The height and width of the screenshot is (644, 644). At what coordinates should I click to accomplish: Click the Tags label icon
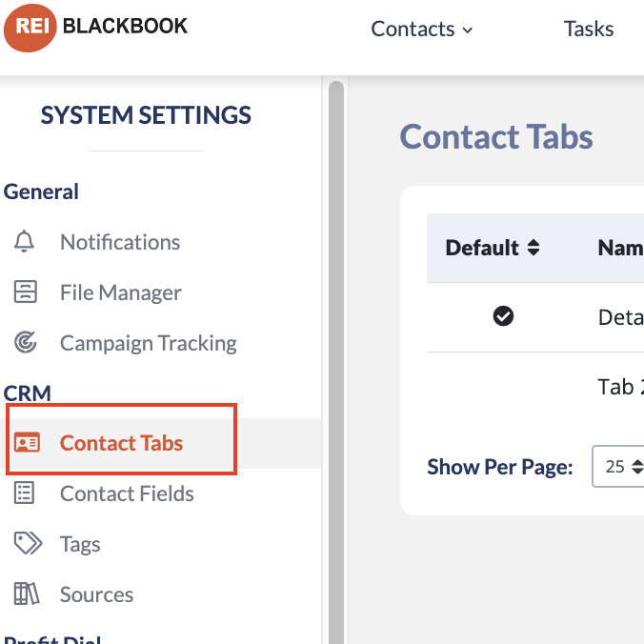click(28, 543)
